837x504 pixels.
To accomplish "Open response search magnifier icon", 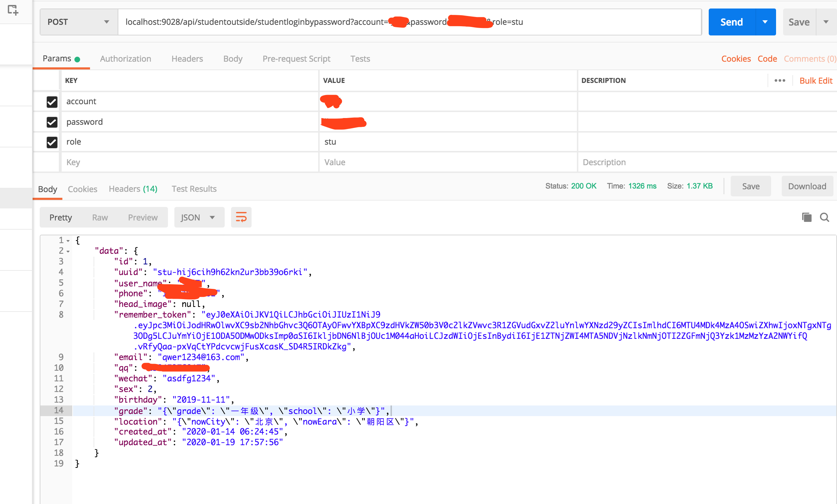I will tap(825, 217).
